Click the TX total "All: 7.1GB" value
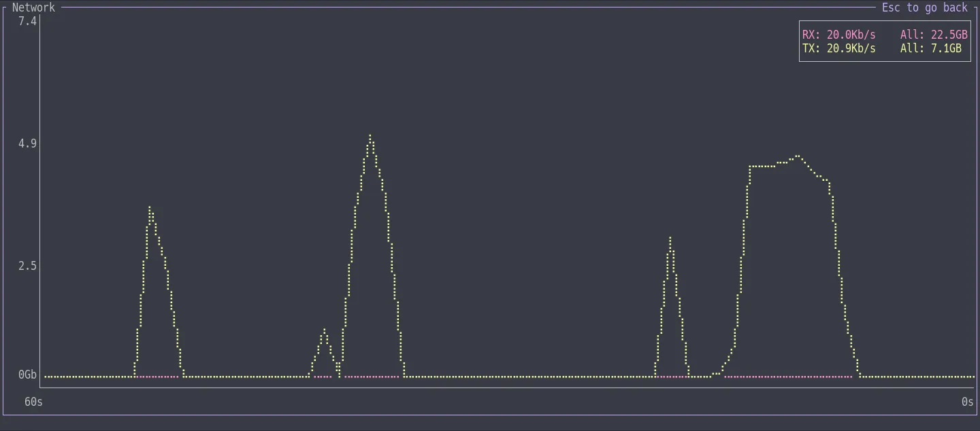The height and width of the screenshot is (431, 980). coord(931,48)
